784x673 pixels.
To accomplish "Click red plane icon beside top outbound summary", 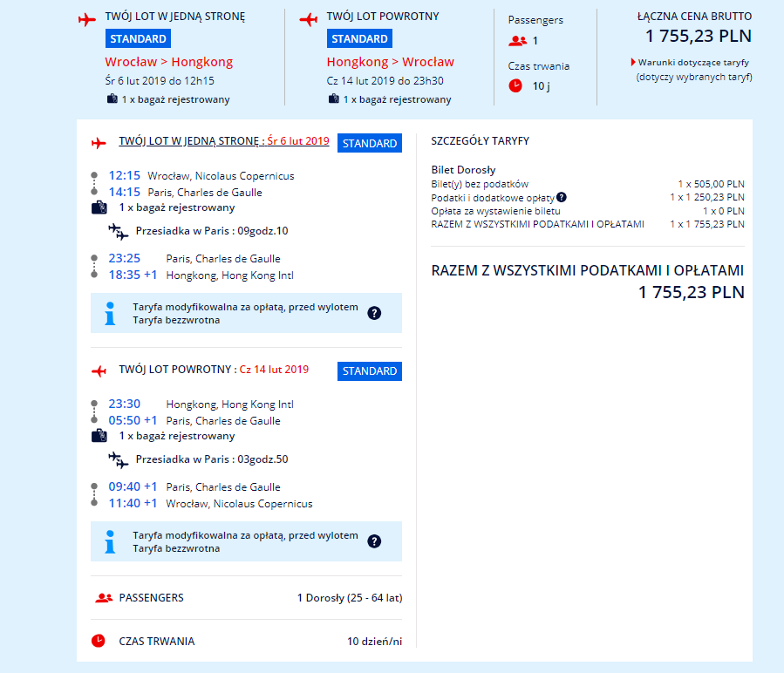I will click(x=87, y=19).
